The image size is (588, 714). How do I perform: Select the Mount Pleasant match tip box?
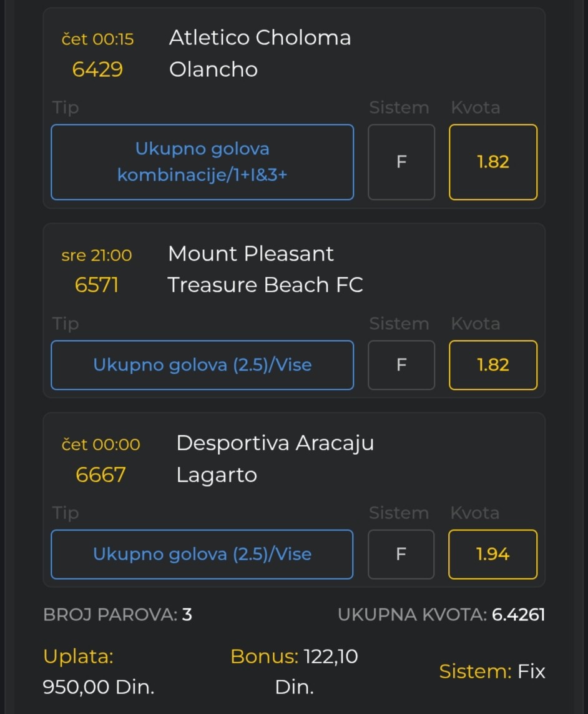coord(202,365)
